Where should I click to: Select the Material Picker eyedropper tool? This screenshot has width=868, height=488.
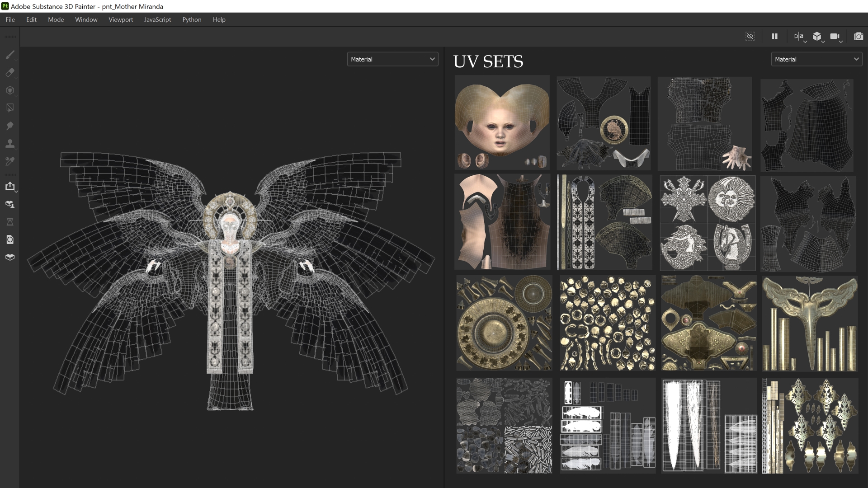9,161
